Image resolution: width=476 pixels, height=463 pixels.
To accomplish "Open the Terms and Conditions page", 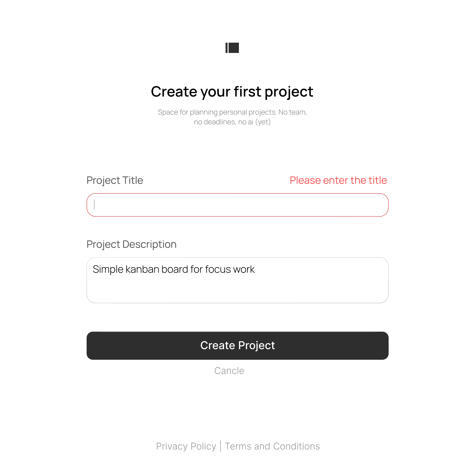I will click(272, 446).
